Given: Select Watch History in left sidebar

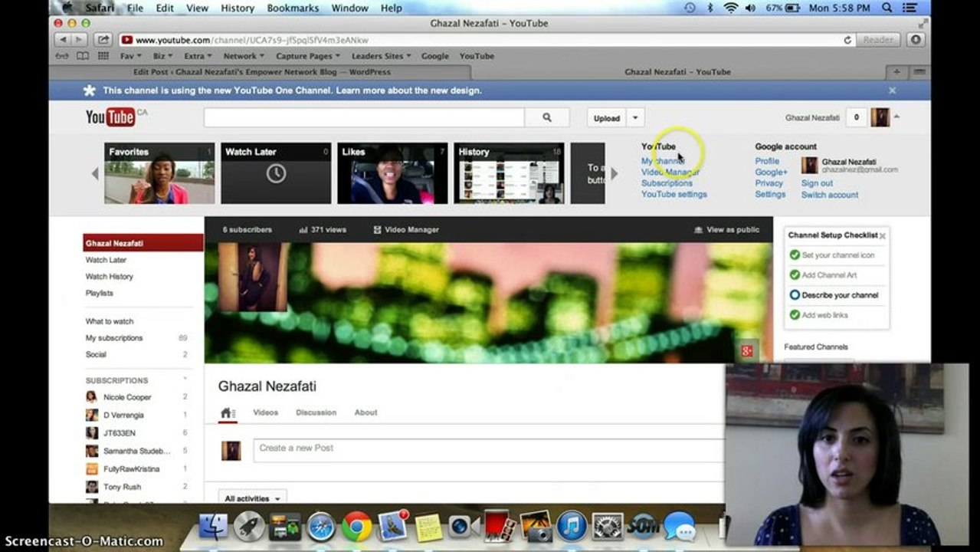Looking at the screenshot, I should coord(109,276).
